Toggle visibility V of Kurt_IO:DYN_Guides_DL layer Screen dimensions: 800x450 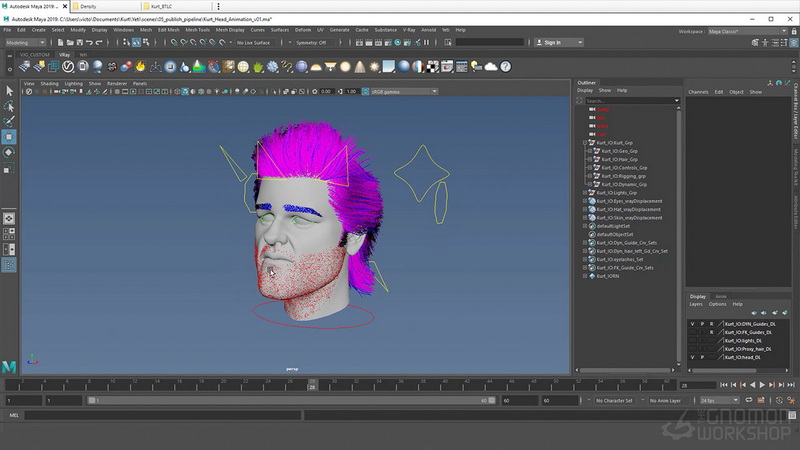[692, 324]
